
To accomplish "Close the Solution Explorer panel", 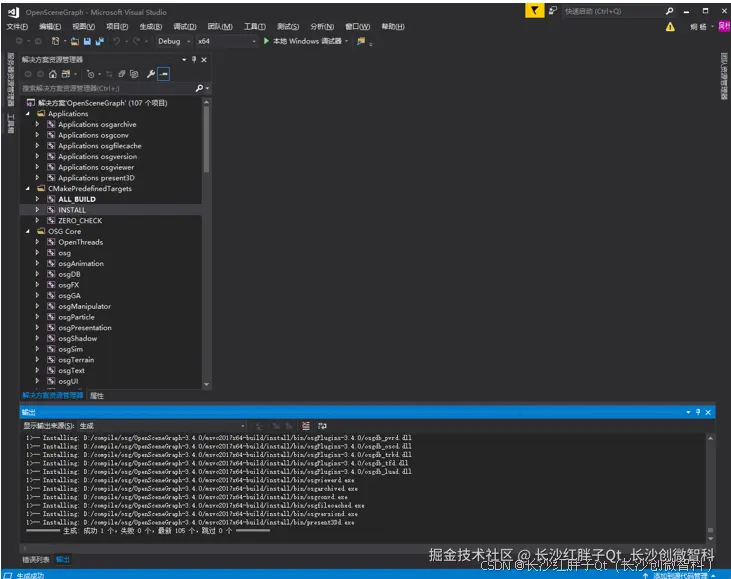I will (x=204, y=59).
